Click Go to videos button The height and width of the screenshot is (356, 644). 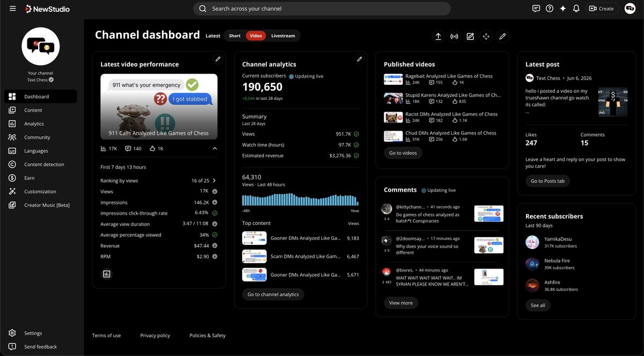pos(403,153)
